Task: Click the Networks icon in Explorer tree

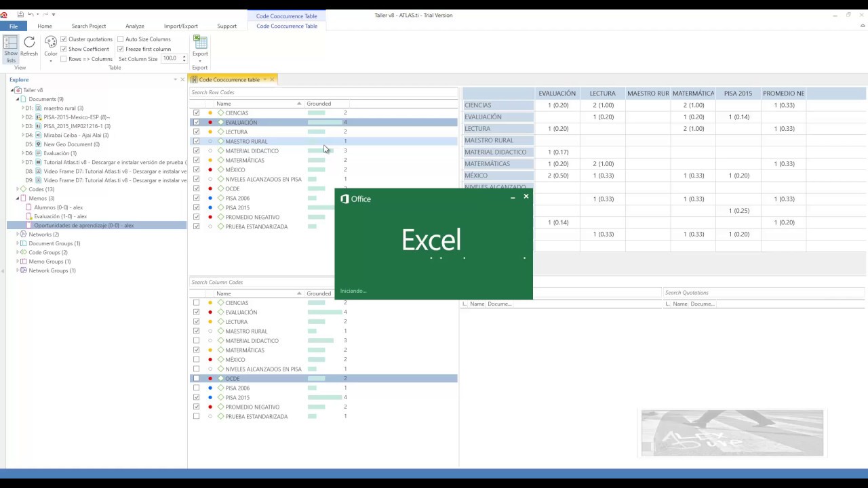Action: tap(24, 235)
